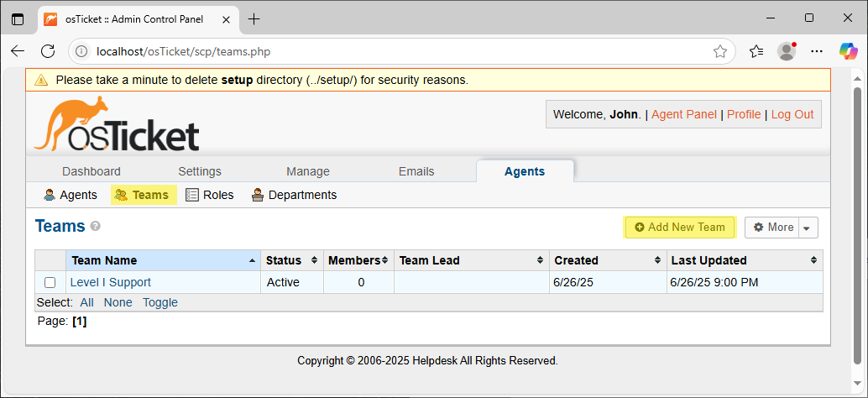This screenshot has height=398, width=868.
Task: Click the site info icon in address bar
Action: (82, 51)
